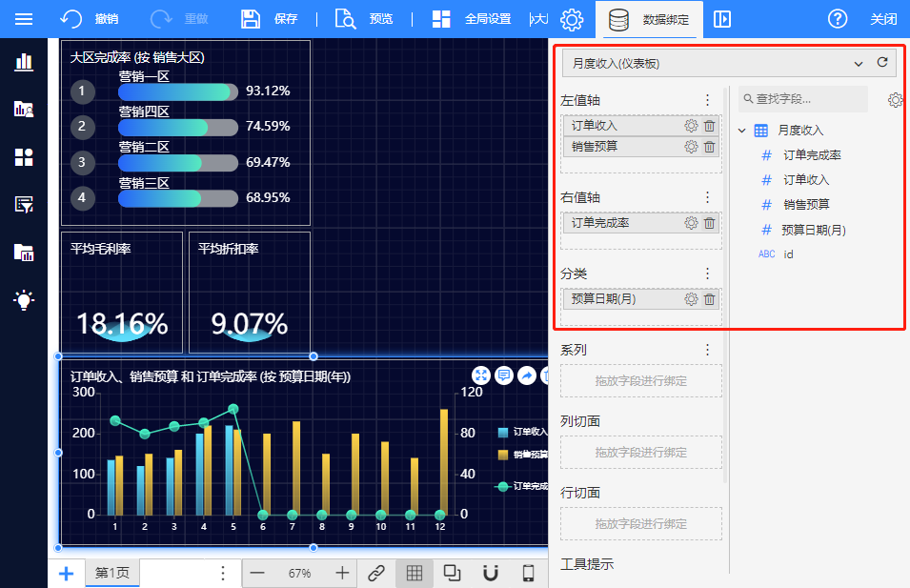Delete the 销售预算 field binding
910x588 pixels.
709,147
